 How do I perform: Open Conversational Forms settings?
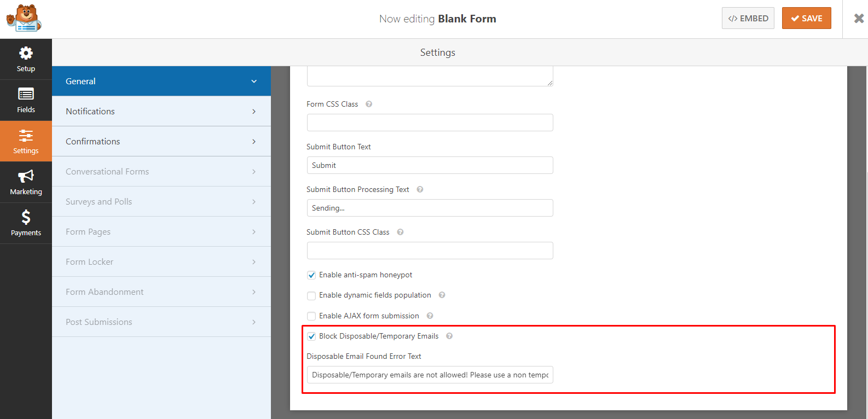click(x=161, y=171)
